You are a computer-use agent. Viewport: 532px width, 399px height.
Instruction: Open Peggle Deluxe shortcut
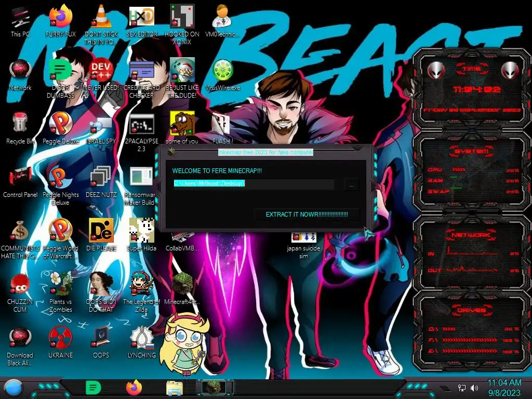60,128
